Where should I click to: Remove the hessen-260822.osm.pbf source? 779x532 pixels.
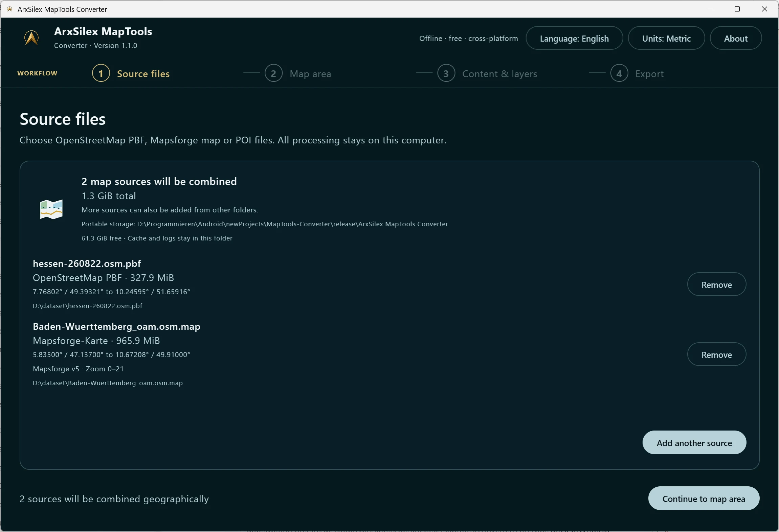click(716, 284)
